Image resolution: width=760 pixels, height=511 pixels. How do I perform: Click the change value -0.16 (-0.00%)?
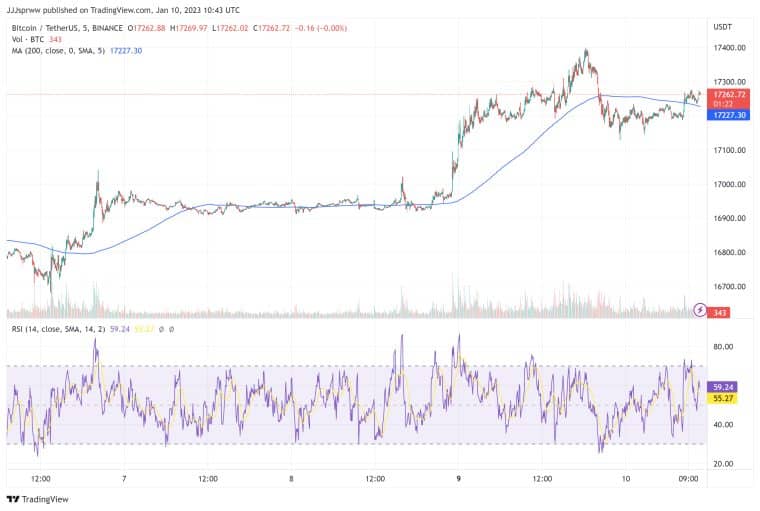(321, 28)
